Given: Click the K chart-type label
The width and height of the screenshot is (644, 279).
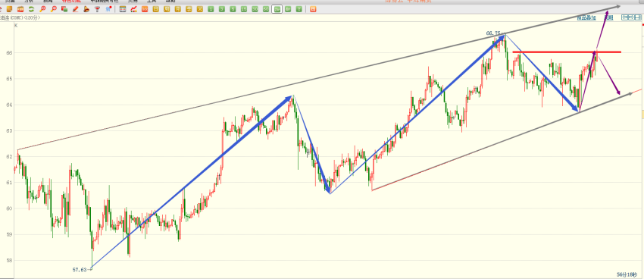Looking at the screenshot, I should coord(16,26).
